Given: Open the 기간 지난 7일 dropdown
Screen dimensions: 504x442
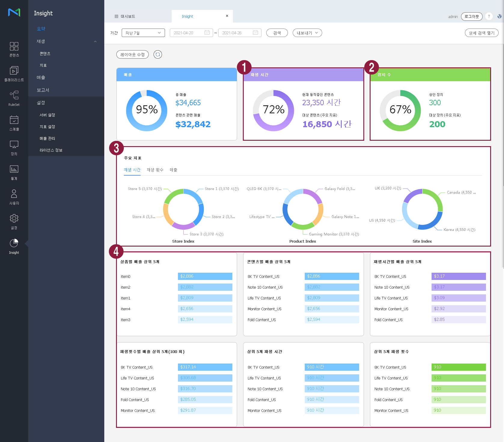Looking at the screenshot, I should click(143, 33).
